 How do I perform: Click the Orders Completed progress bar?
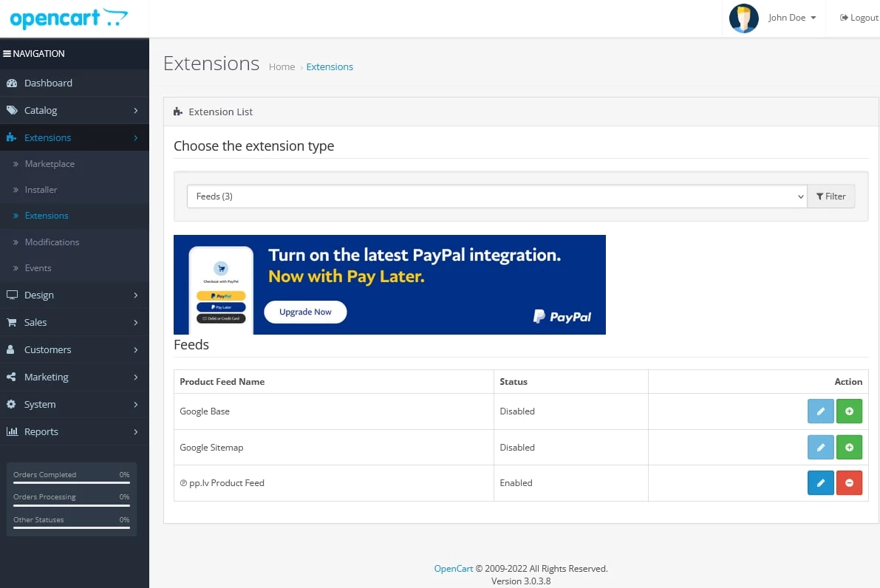coord(71,482)
